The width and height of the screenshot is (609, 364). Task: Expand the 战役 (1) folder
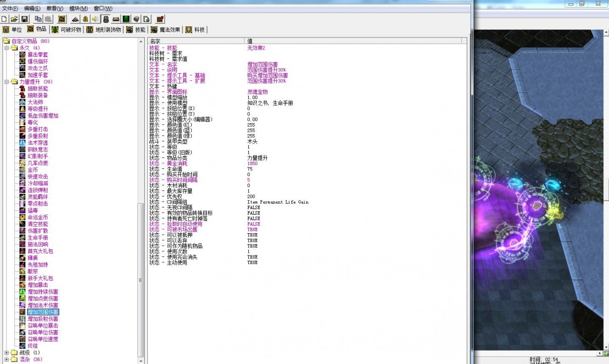[x=7, y=353]
